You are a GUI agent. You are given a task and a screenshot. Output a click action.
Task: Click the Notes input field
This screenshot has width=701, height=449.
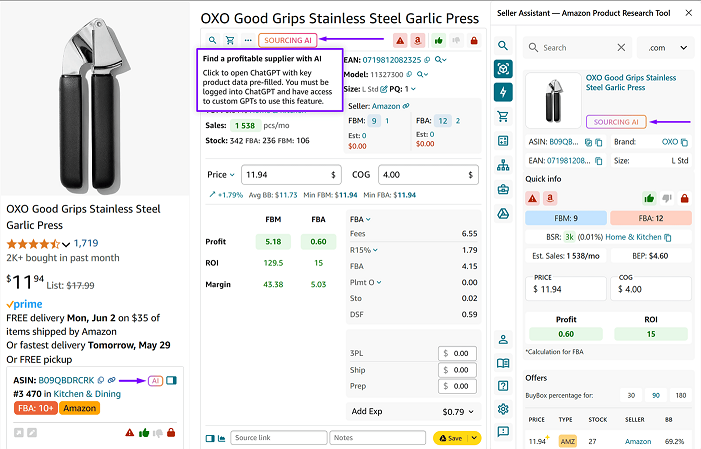coord(377,438)
